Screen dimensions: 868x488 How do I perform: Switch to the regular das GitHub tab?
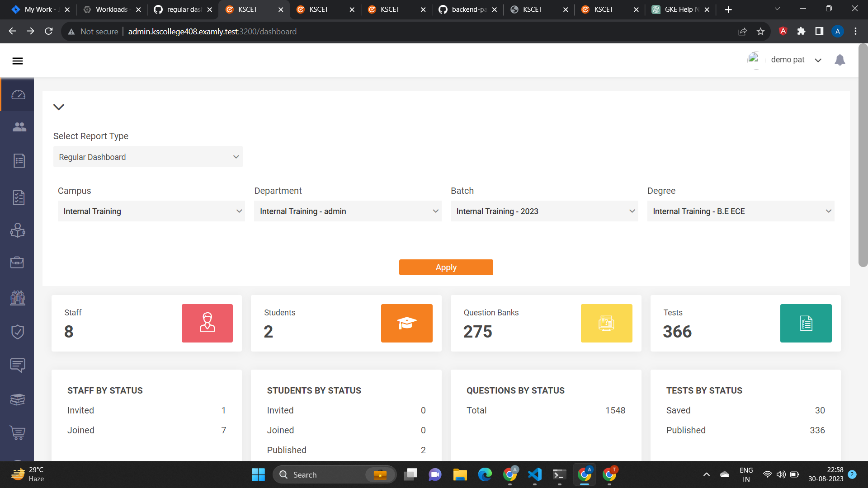click(x=183, y=9)
